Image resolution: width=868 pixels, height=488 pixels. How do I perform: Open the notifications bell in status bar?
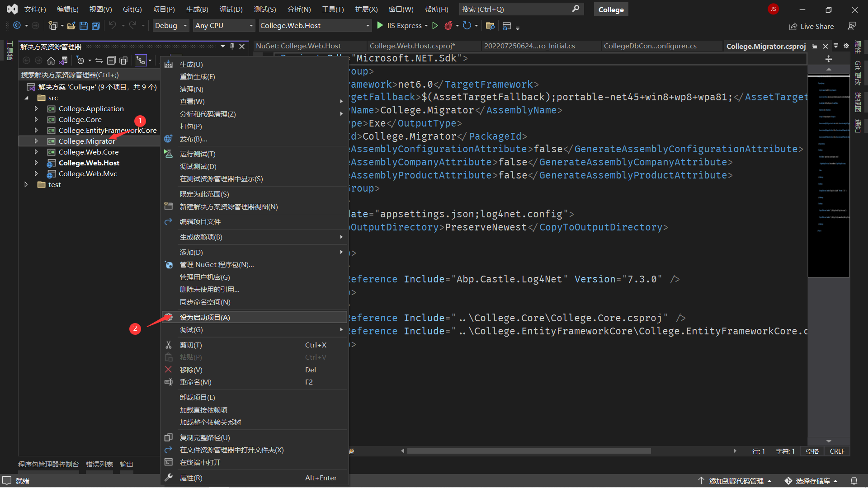point(854,481)
